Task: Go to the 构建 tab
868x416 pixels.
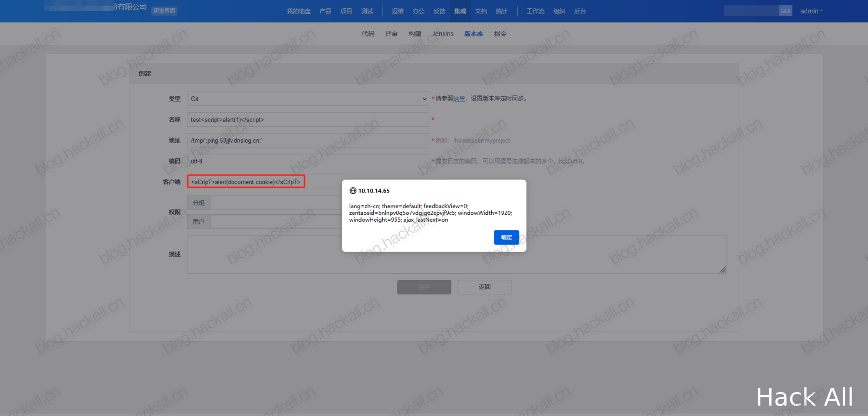Action: (x=415, y=34)
